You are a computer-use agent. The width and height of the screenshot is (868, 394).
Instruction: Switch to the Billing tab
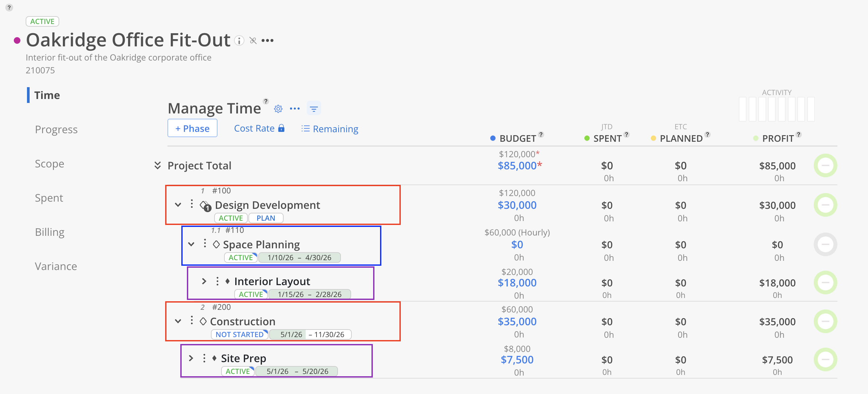pos(50,232)
